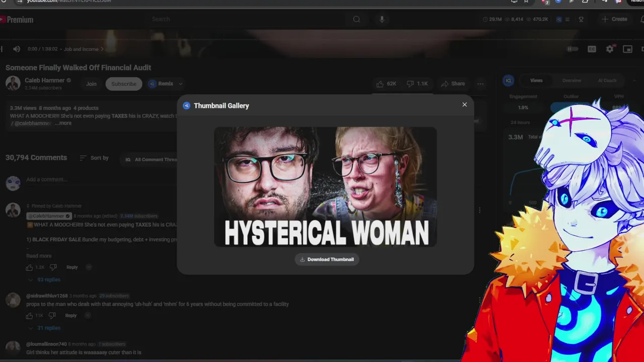Click the trophy icon in the header

coord(581,19)
